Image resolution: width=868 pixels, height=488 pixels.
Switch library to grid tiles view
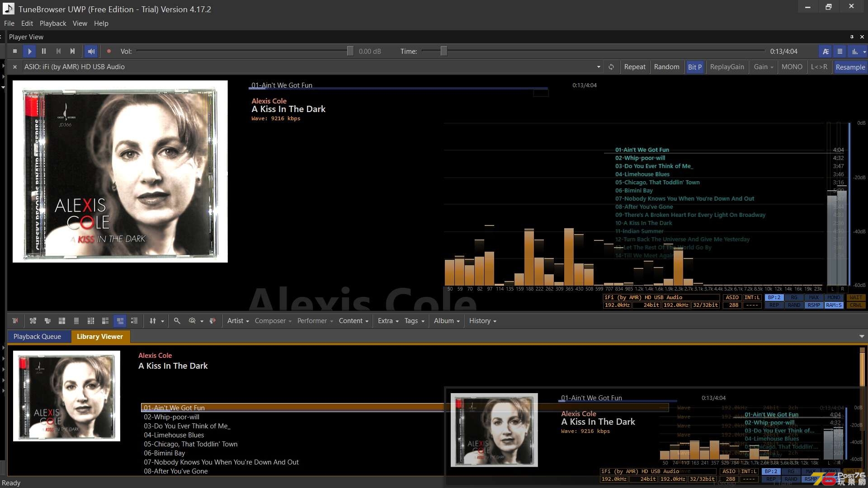(x=62, y=321)
